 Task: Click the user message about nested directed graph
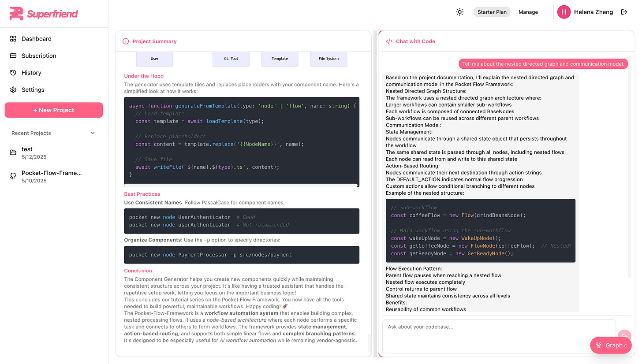coord(544,64)
